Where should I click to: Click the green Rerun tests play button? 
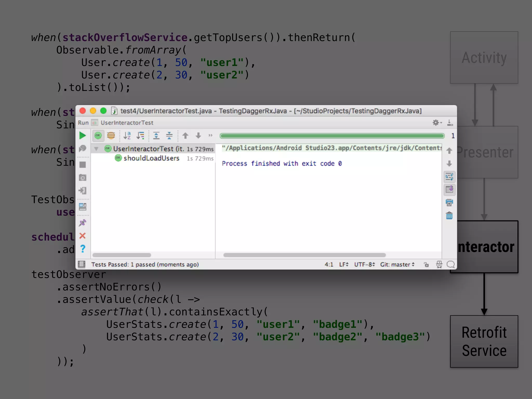pyautogui.click(x=83, y=135)
